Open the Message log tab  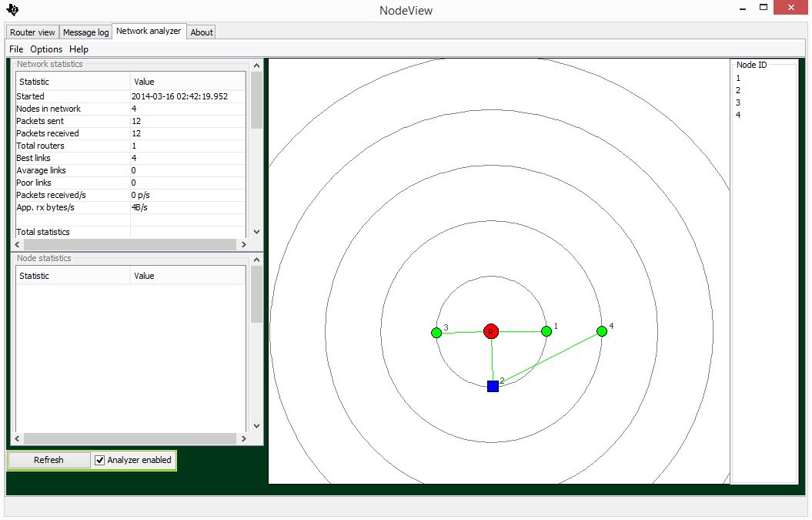pos(85,32)
